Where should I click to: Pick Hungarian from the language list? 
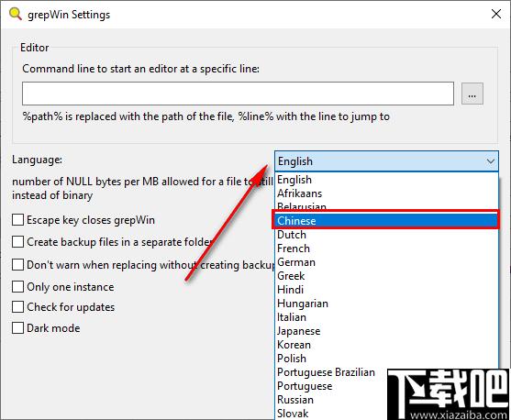[x=386, y=304]
